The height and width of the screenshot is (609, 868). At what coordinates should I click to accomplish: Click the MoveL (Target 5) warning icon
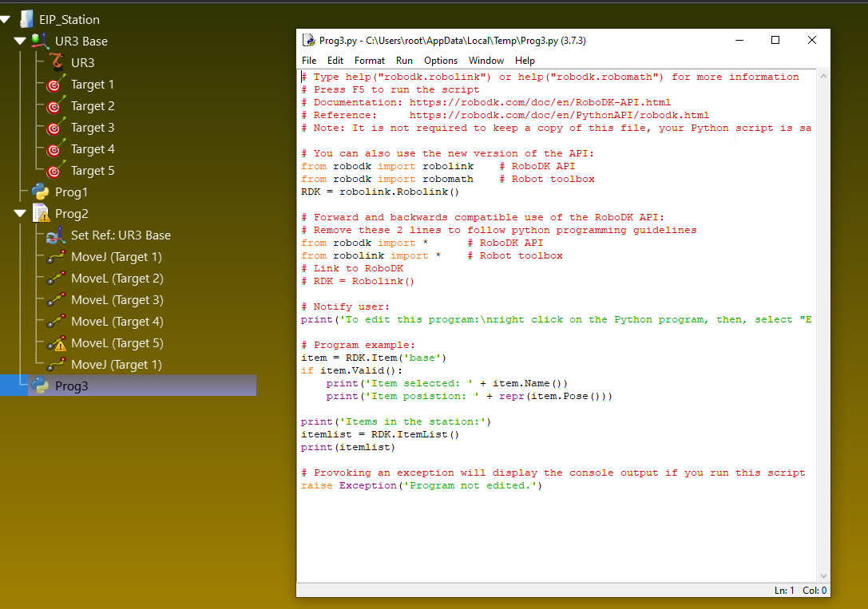pos(57,343)
